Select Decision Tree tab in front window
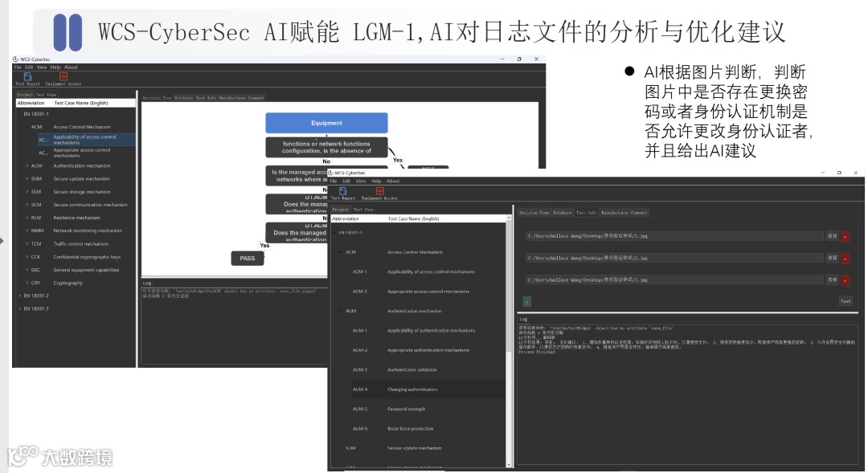 [x=534, y=213]
